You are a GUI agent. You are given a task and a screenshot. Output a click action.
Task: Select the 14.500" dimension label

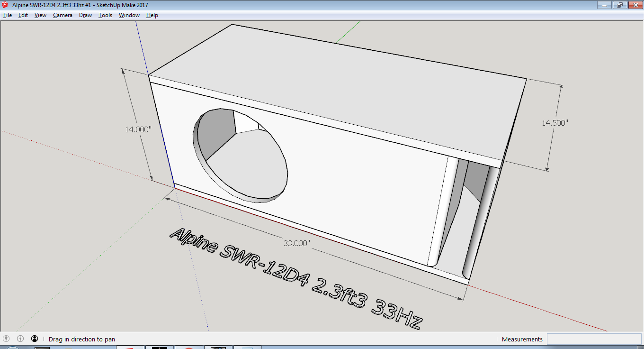pyautogui.click(x=555, y=122)
